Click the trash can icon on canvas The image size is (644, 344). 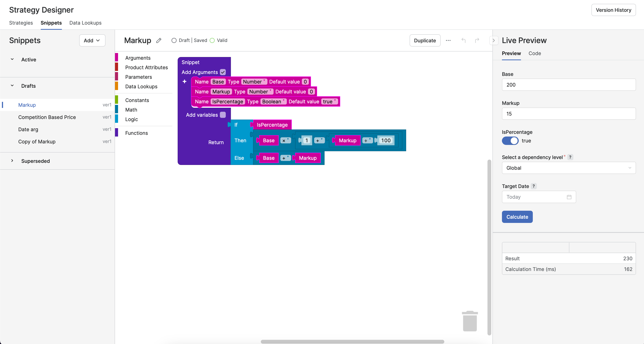(x=470, y=321)
